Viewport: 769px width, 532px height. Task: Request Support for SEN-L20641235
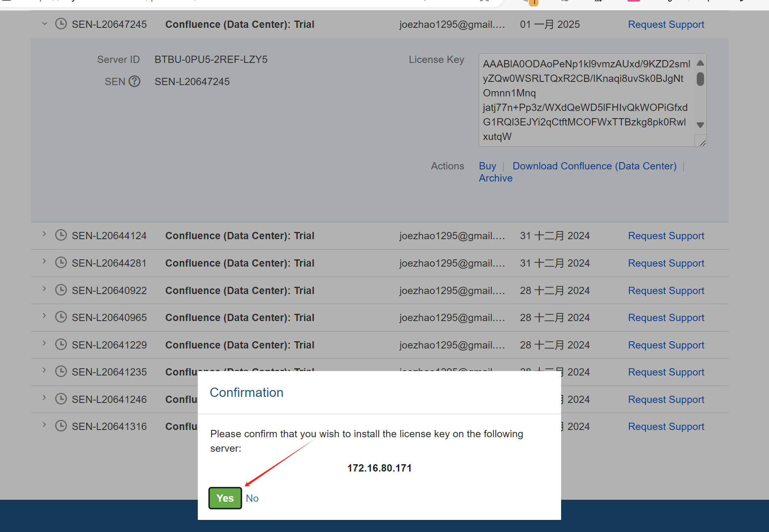coord(666,372)
